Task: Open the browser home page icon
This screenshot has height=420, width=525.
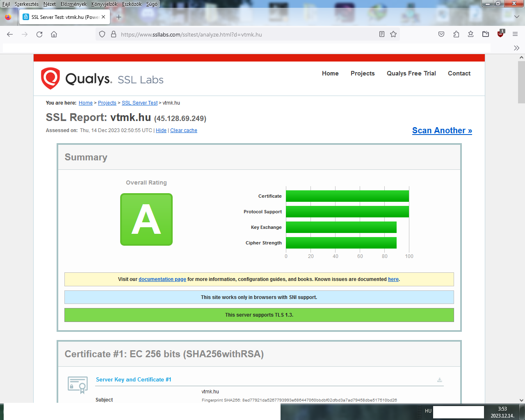Action: (54, 34)
